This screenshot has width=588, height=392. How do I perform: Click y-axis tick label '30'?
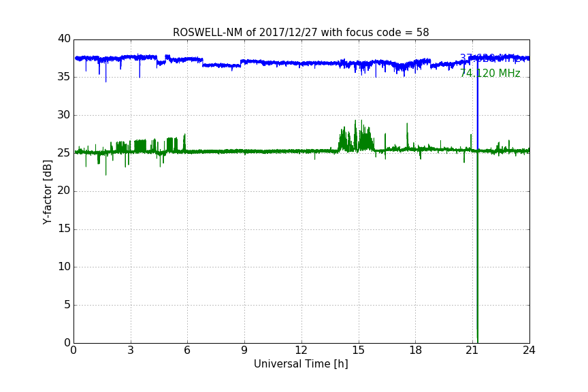[64, 115]
